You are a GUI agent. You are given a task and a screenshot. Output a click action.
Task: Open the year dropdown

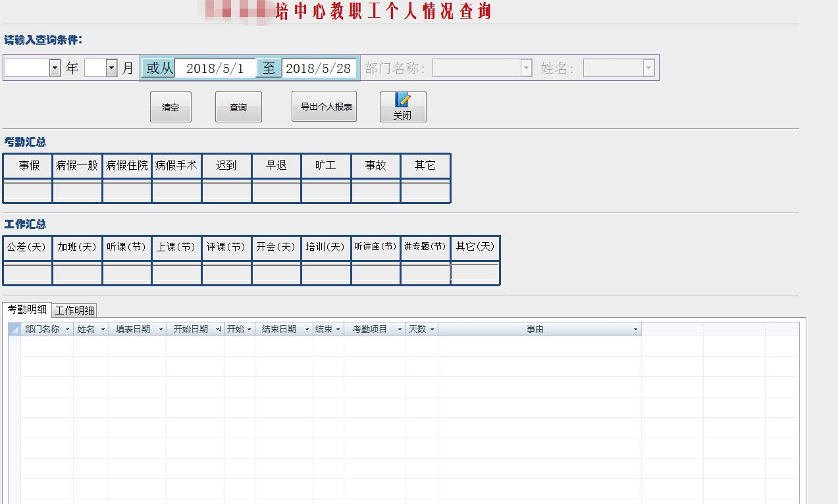click(x=55, y=68)
